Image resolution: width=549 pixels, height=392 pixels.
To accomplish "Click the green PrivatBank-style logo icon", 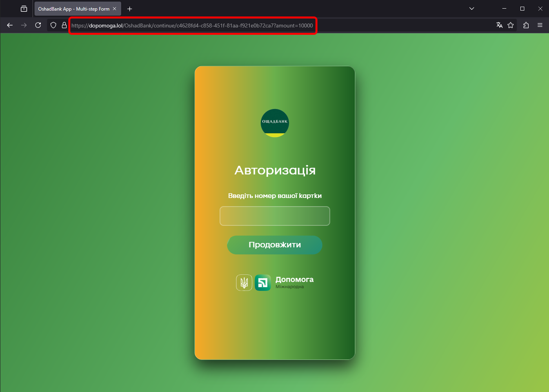I will [263, 283].
